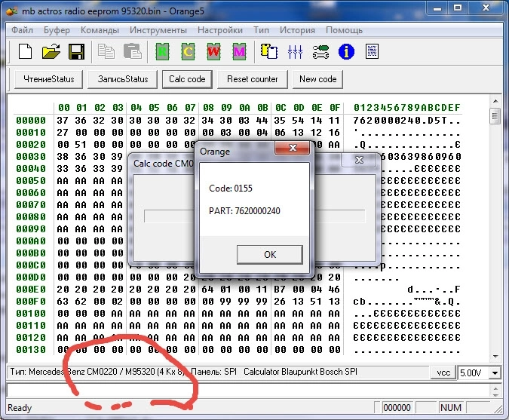Open the Буфер menu

57,30
